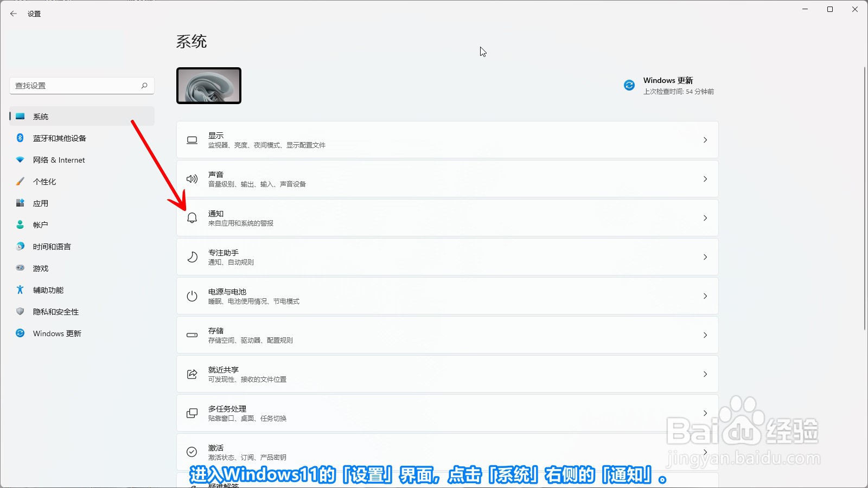The height and width of the screenshot is (488, 868).
Task: Click the network Wi-Fi icon in sidebar
Action: (x=20, y=159)
